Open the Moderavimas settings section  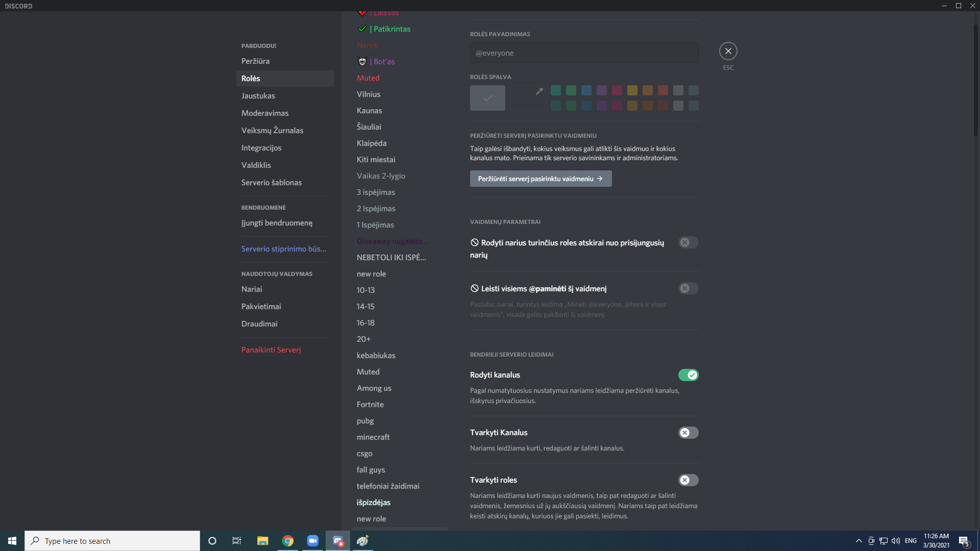click(x=265, y=113)
